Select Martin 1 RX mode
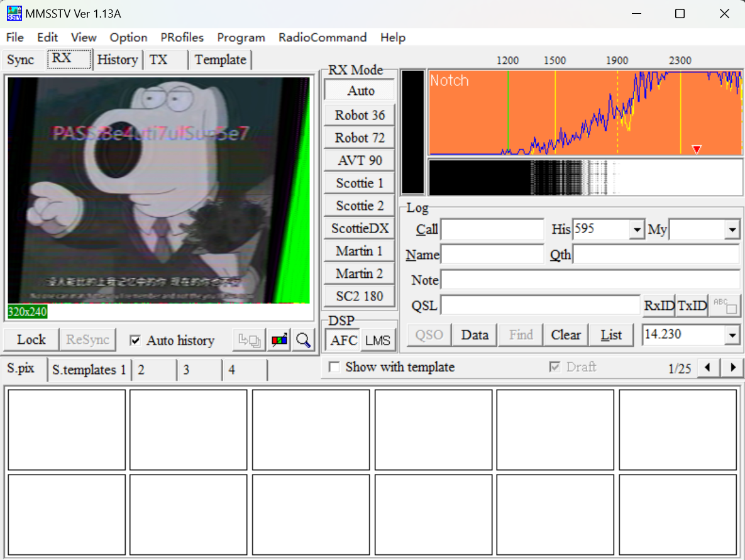 [360, 251]
